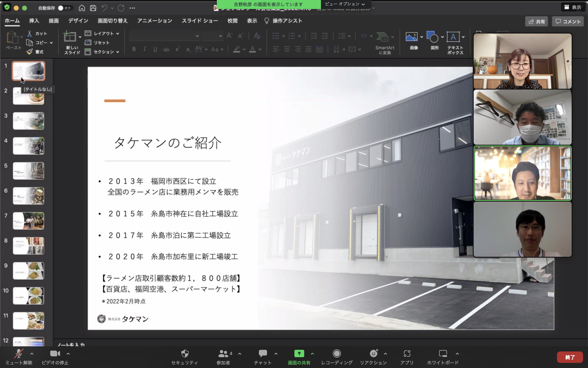Click the Comments button
Viewport: 588px width, 368px height.
click(x=568, y=21)
